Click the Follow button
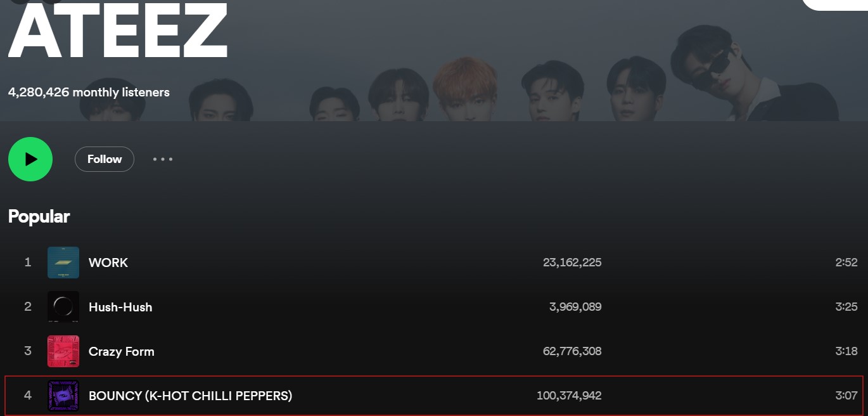Image resolution: width=868 pixels, height=416 pixels. tap(105, 159)
